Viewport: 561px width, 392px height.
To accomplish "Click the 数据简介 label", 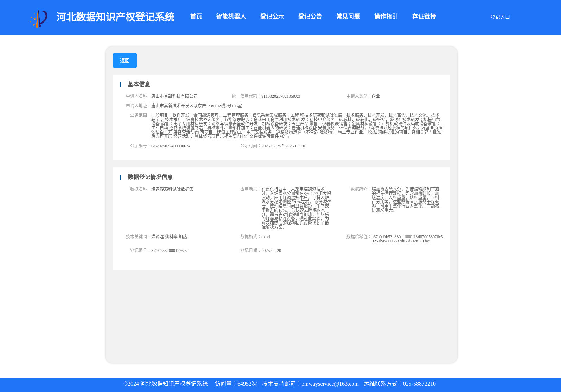I will 361,189.
